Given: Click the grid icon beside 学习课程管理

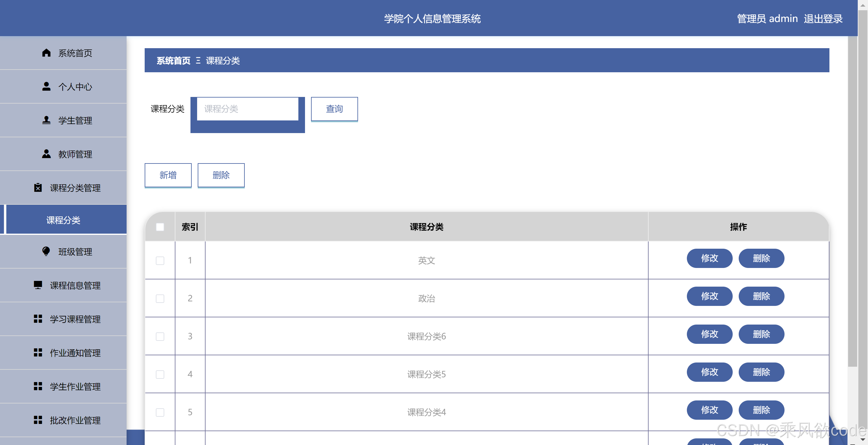Looking at the screenshot, I should 38,319.
